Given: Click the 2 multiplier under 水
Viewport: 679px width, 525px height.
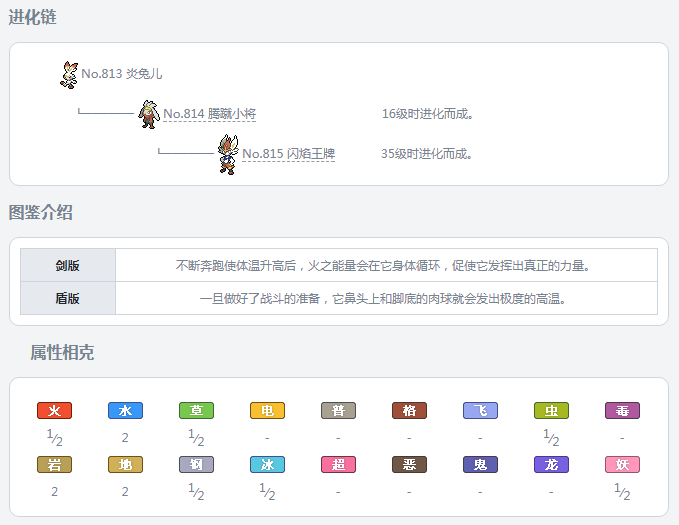Looking at the screenshot, I should point(125,438).
